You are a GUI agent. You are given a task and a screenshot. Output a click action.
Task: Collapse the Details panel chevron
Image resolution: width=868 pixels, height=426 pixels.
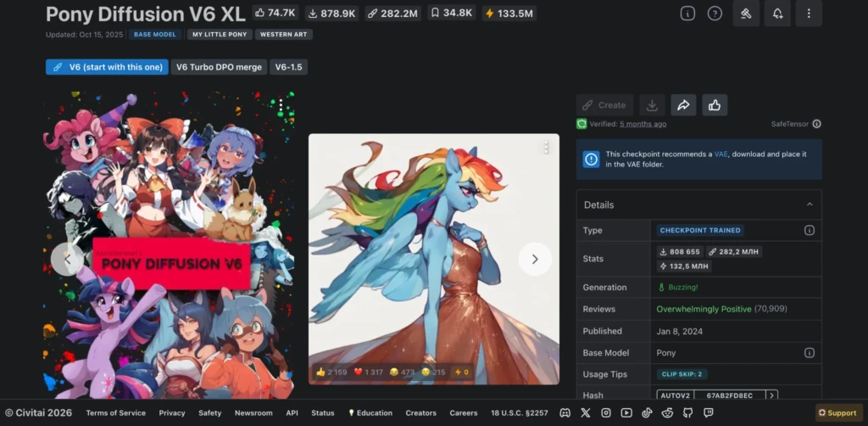(810, 205)
